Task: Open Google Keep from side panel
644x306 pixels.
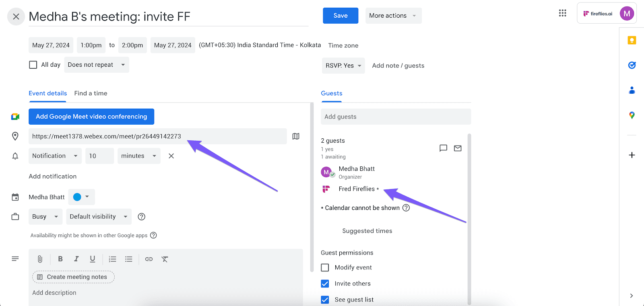Action: tap(632, 40)
